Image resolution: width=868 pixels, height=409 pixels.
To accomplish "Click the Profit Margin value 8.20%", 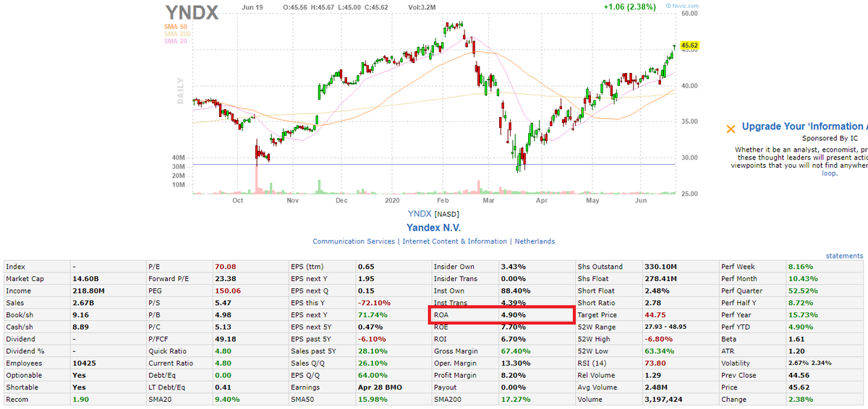I will coord(513,376).
